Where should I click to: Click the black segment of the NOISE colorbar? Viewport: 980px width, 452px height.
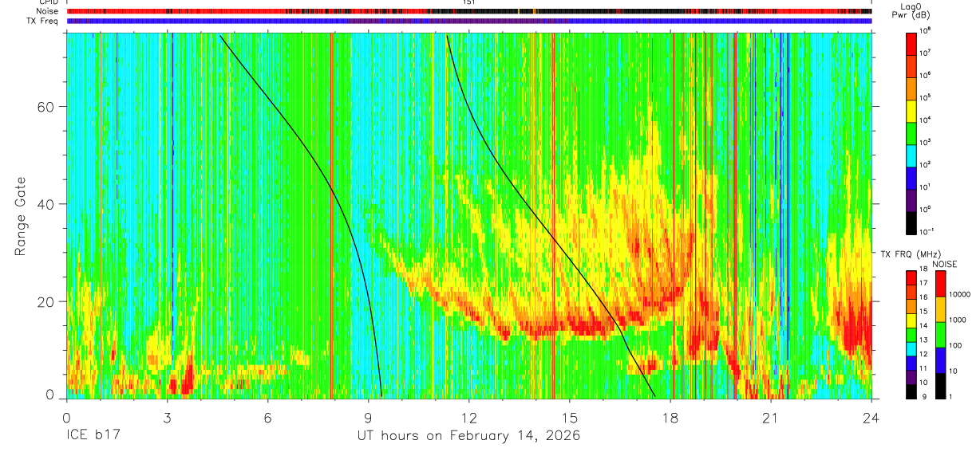pyautogui.click(x=940, y=385)
